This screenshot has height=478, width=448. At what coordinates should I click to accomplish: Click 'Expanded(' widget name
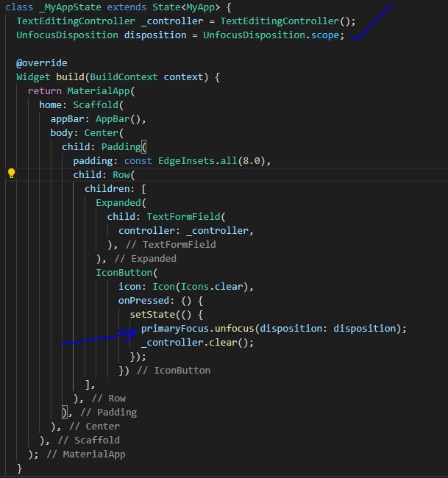pyautogui.click(x=121, y=203)
